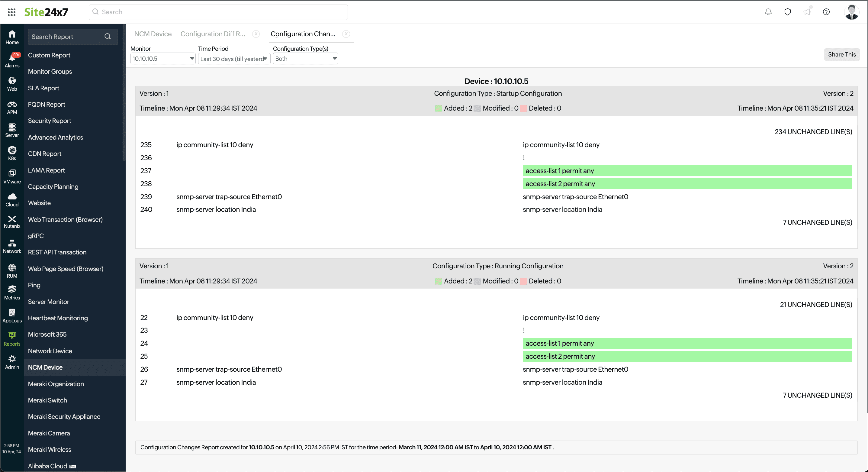Close the Configuration Changes tab

(x=346, y=34)
